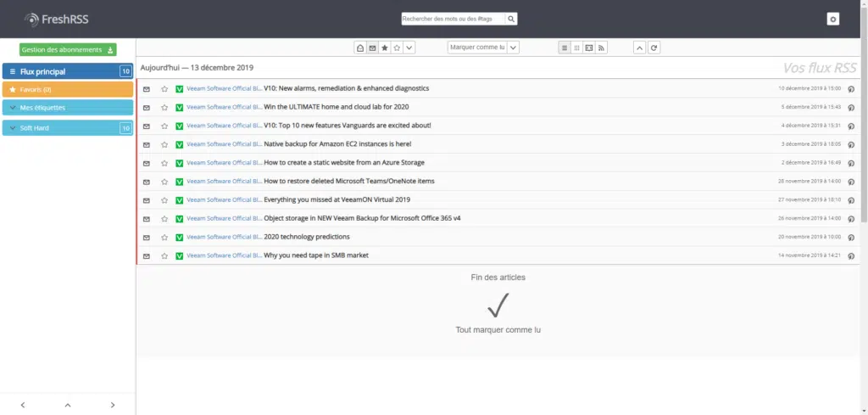Toggle unread articles closed-envelope filter
Viewport: 868px width, 415px height.
[x=373, y=48]
